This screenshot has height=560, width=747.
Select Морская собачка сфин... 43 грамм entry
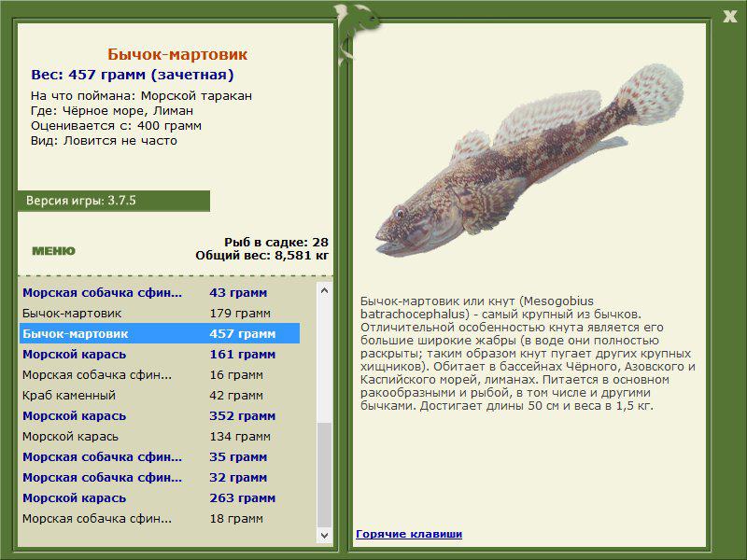click(160, 293)
